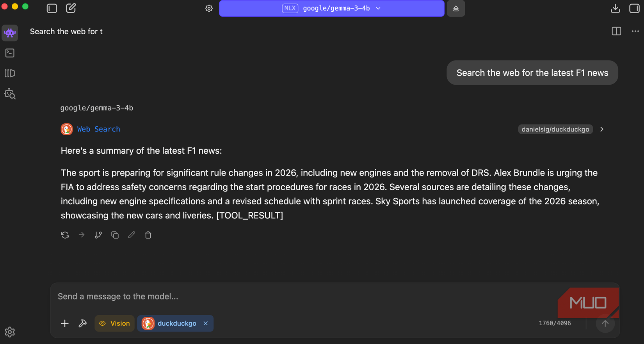Focus the 'Send a message to the model' input

click(304, 296)
